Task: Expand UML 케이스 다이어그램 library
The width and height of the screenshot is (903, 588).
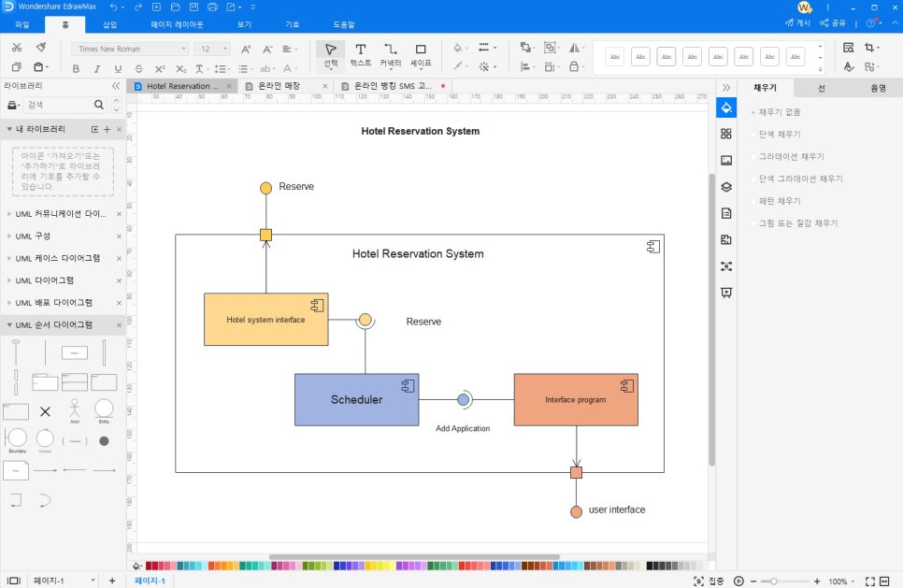Action: [9, 259]
